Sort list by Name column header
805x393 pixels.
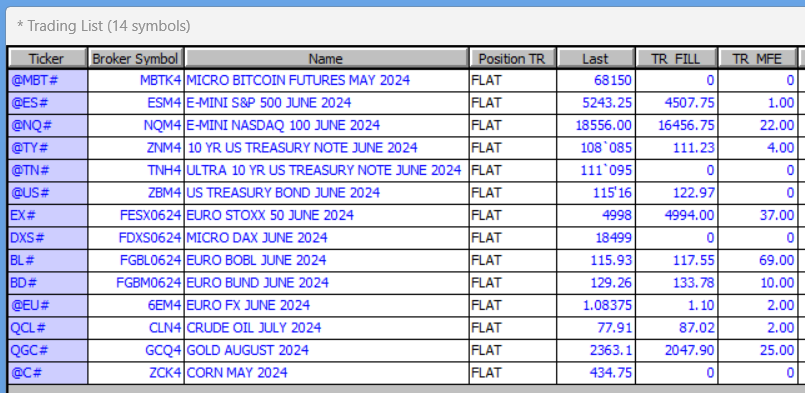click(326, 59)
